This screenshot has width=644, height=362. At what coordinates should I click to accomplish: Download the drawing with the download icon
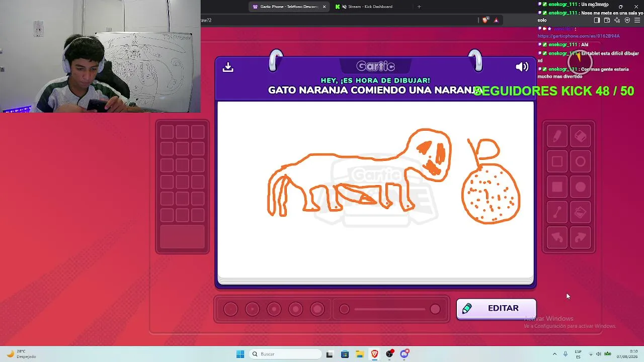click(228, 67)
